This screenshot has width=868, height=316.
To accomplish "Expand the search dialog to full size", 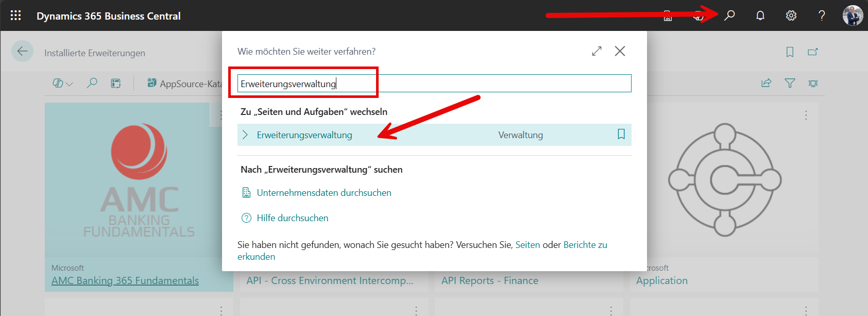I will (x=597, y=51).
